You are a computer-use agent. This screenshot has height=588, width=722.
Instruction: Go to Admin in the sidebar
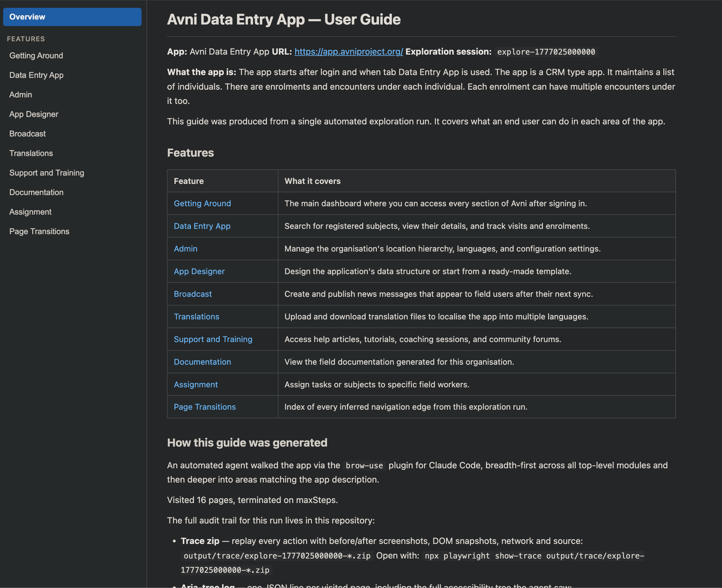click(x=21, y=95)
